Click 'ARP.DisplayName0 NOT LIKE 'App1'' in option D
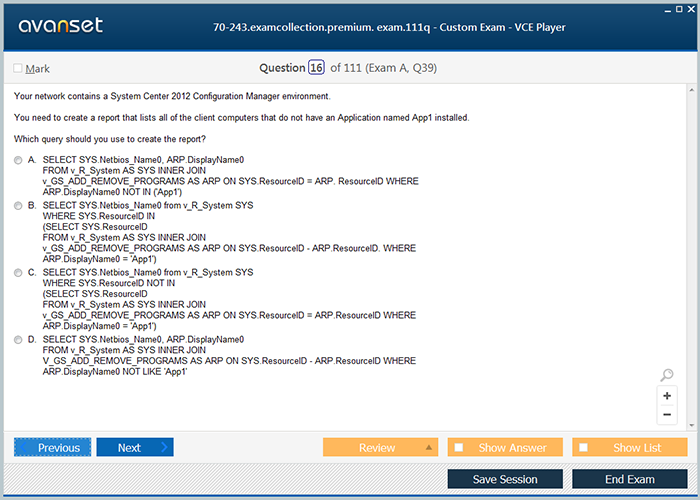The image size is (700, 500). (x=115, y=372)
